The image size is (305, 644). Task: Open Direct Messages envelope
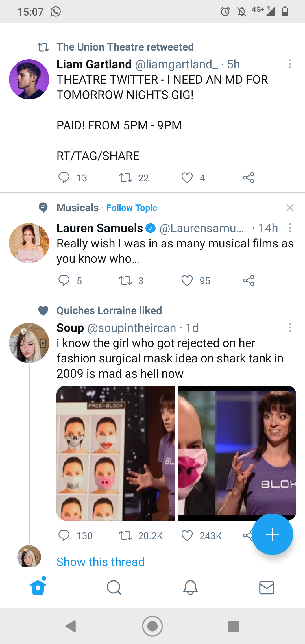267,588
